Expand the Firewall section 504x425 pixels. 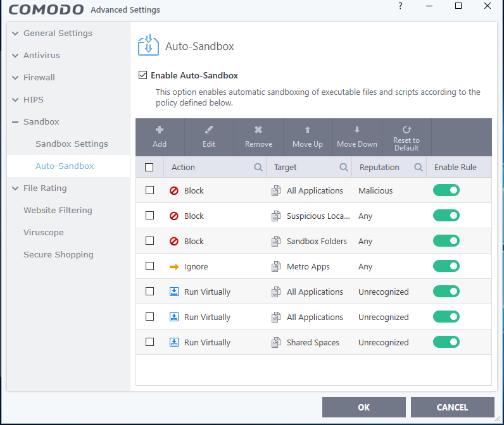click(x=15, y=77)
